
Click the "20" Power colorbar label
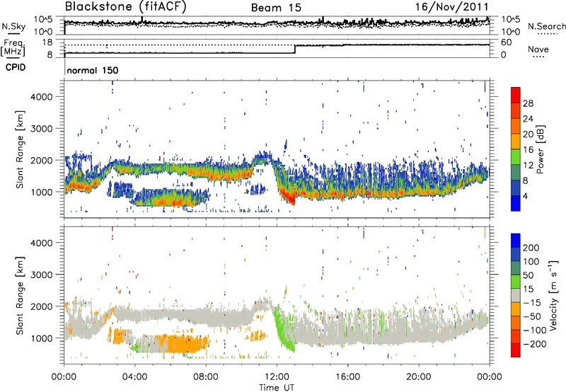528,134
